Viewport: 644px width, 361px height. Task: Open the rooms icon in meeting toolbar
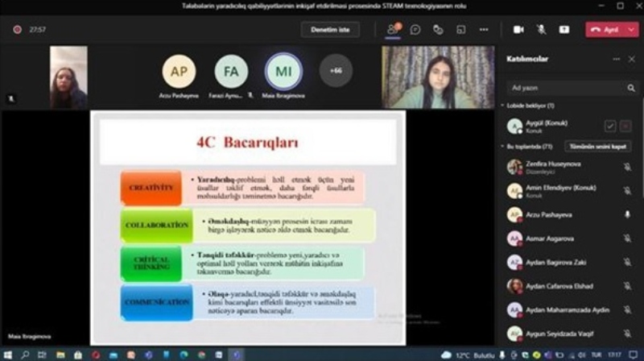click(461, 29)
